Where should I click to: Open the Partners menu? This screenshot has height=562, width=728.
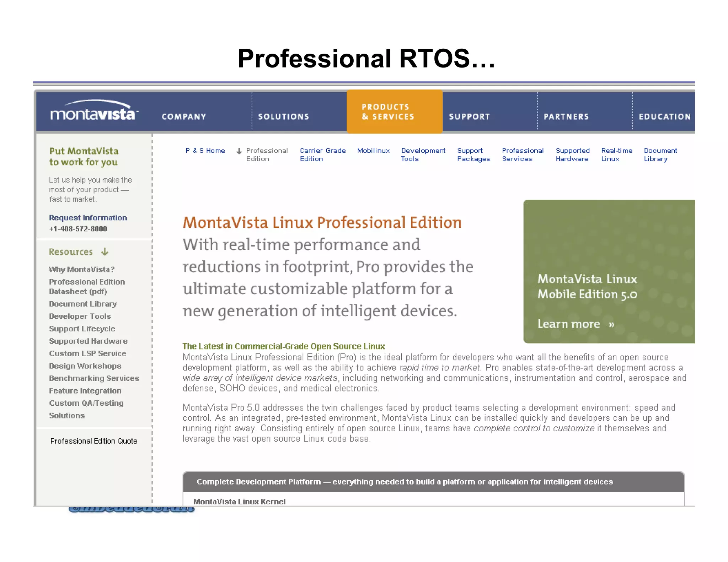click(x=566, y=117)
